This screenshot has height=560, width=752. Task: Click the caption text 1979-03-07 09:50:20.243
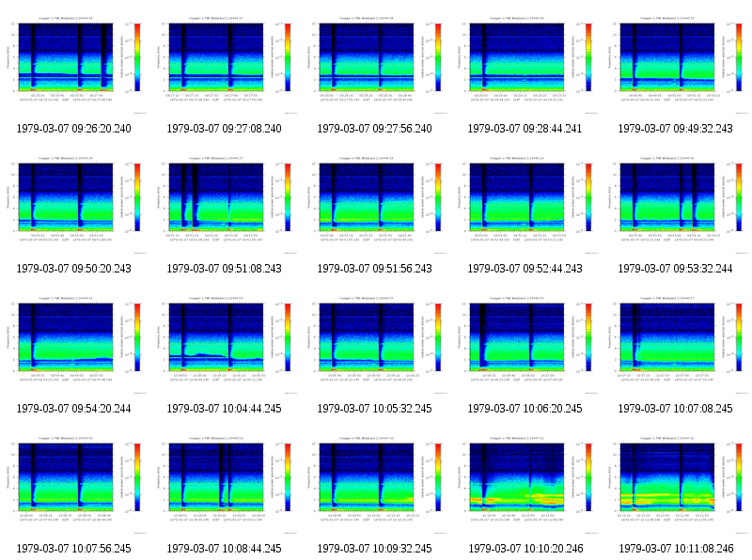(74, 269)
